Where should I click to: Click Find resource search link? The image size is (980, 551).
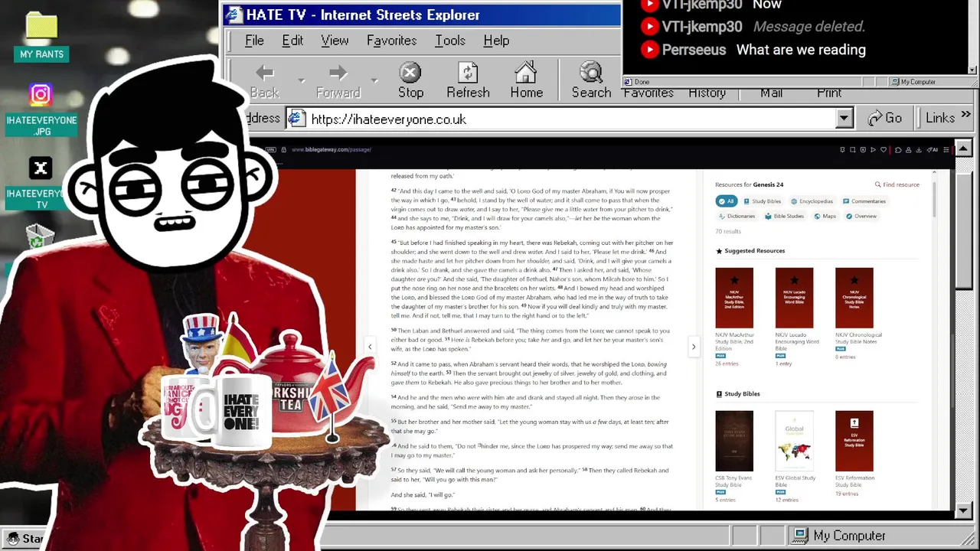pos(897,184)
